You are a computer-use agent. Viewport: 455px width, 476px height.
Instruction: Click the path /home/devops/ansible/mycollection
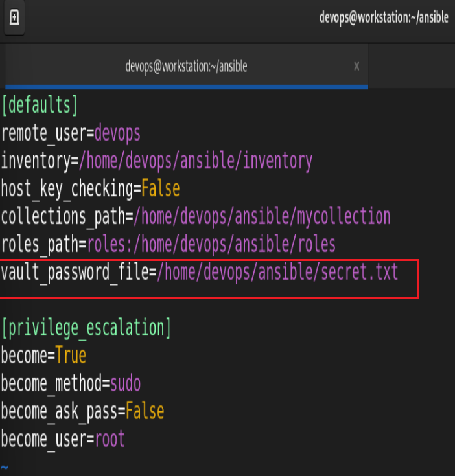(x=262, y=217)
